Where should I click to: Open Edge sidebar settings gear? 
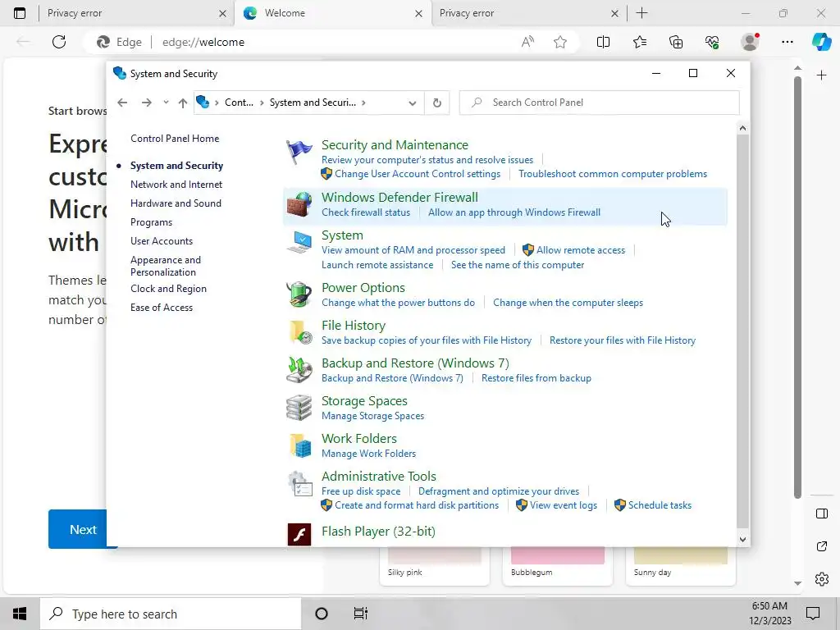(x=822, y=579)
